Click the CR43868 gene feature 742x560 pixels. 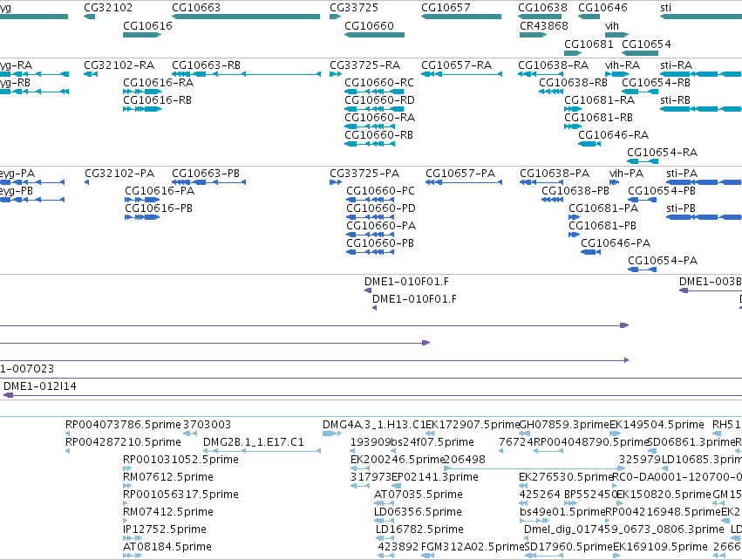(533, 35)
